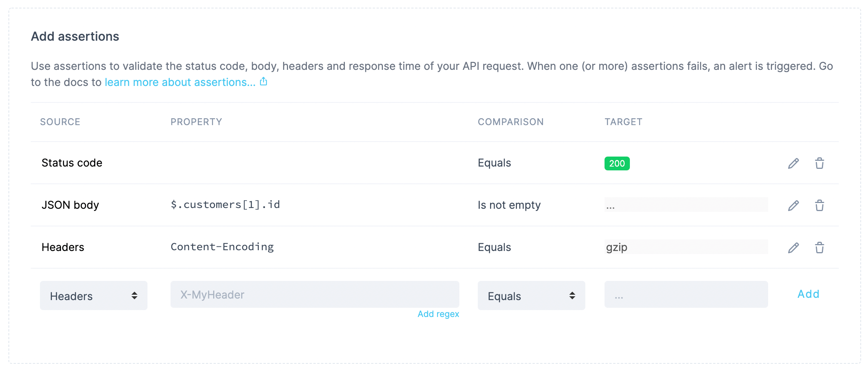
Task: Click the gzip target value field
Action: pyautogui.click(x=686, y=248)
